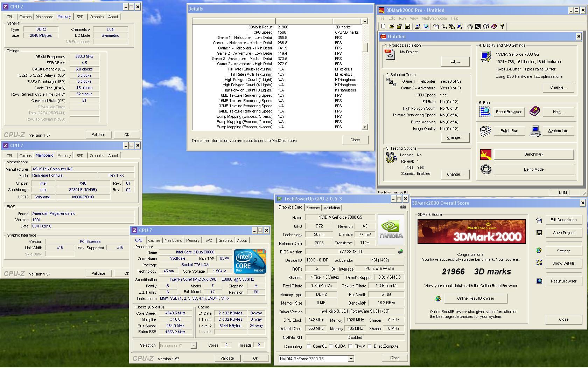Click the computer icon beside System Info button
Screen dimensions: 588x368
coord(535,131)
